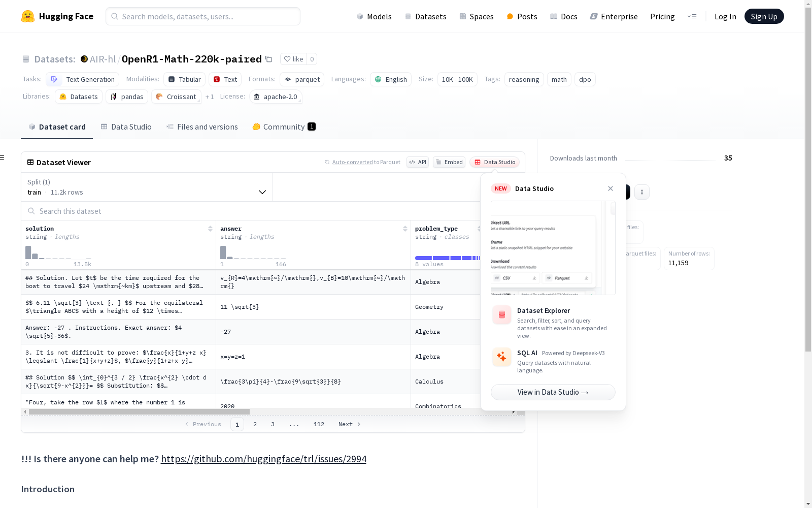The height and width of the screenshot is (508, 812).
Task: Go to the Community tab
Action: coord(284,127)
